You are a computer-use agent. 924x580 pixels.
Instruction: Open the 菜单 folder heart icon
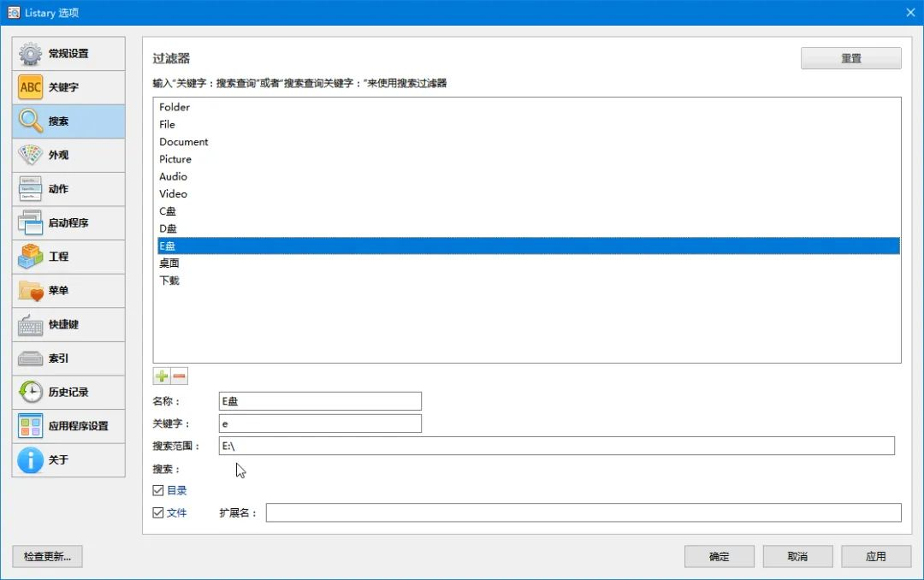tap(30, 291)
